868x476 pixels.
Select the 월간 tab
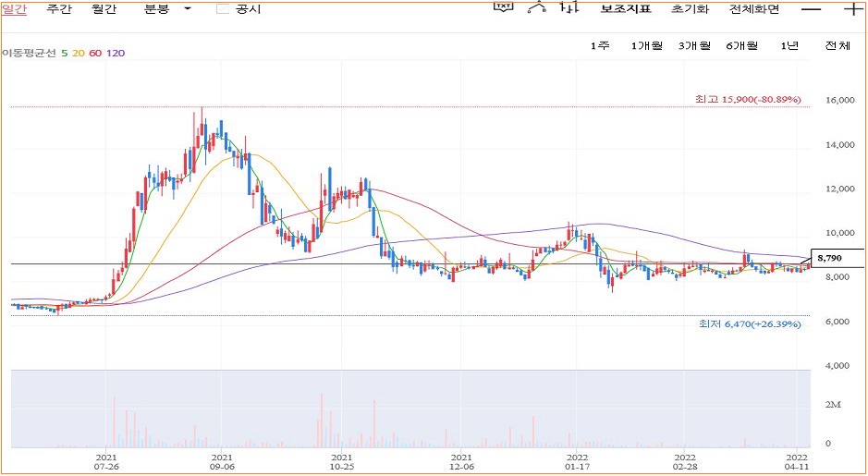click(x=104, y=9)
